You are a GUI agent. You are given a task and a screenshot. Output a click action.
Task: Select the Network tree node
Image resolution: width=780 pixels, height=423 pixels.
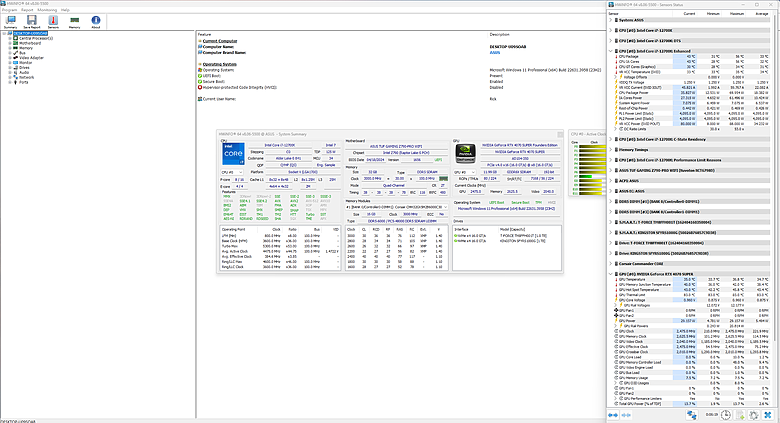point(24,77)
